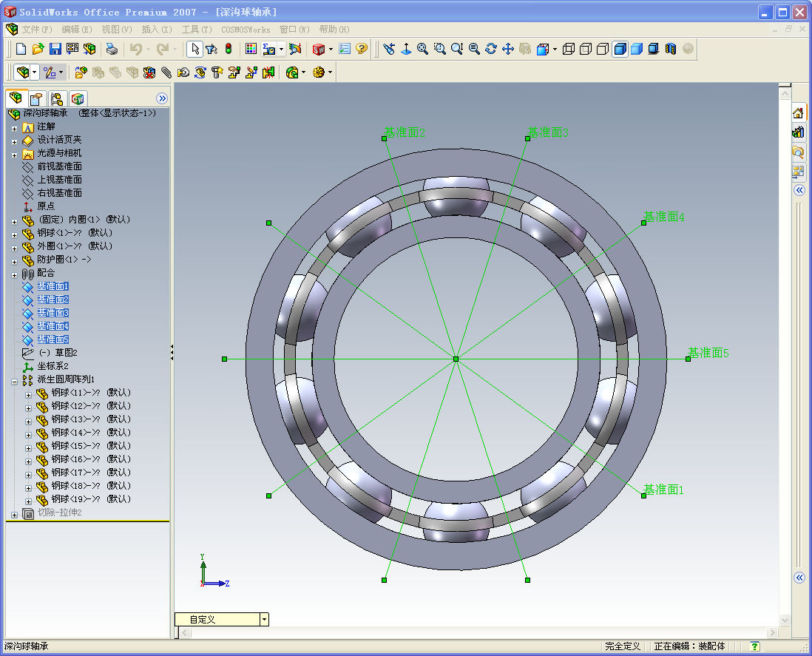
Task: Open the Edit Color palette icon
Action: pyautogui.click(x=251, y=49)
